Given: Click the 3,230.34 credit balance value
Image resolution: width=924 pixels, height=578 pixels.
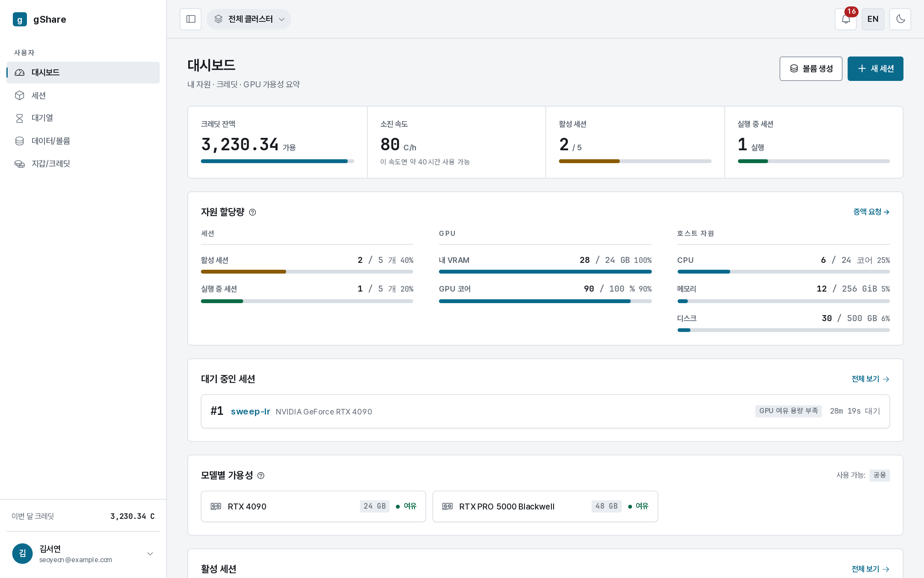Looking at the screenshot, I should (240, 145).
